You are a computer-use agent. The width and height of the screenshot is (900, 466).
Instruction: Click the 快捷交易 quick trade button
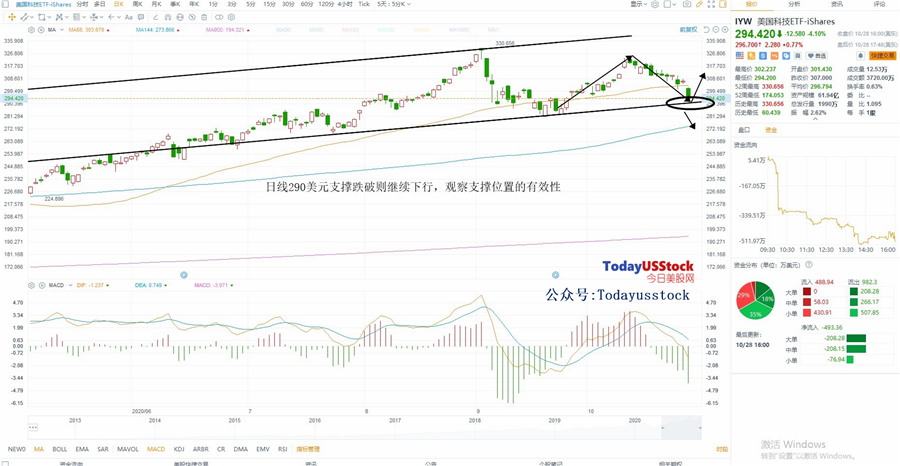[883, 56]
